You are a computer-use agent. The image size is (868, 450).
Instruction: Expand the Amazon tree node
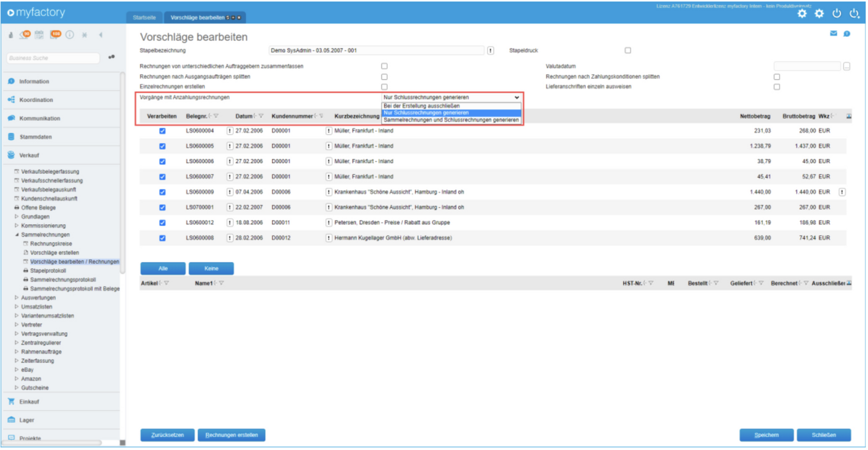tap(17, 379)
